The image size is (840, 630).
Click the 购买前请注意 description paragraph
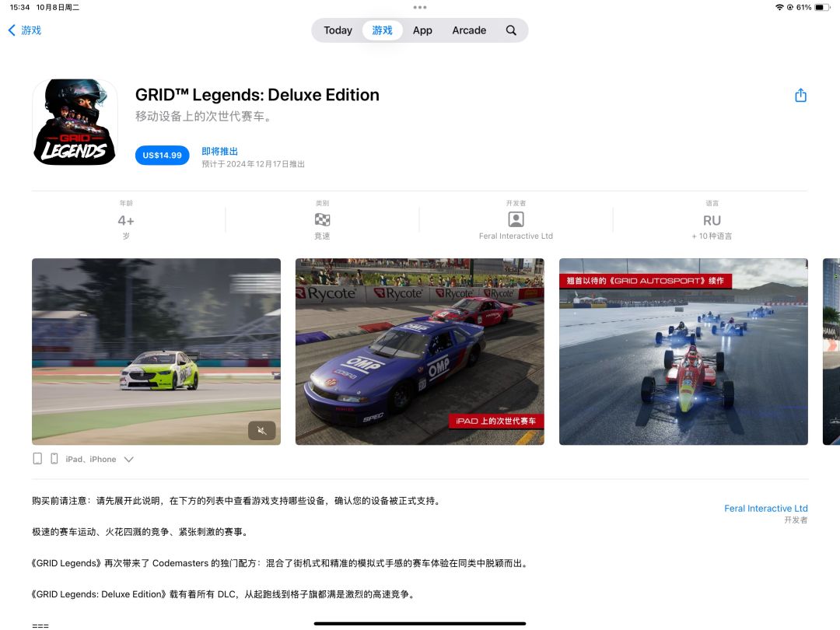pyautogui.click(x=236, y=501)
